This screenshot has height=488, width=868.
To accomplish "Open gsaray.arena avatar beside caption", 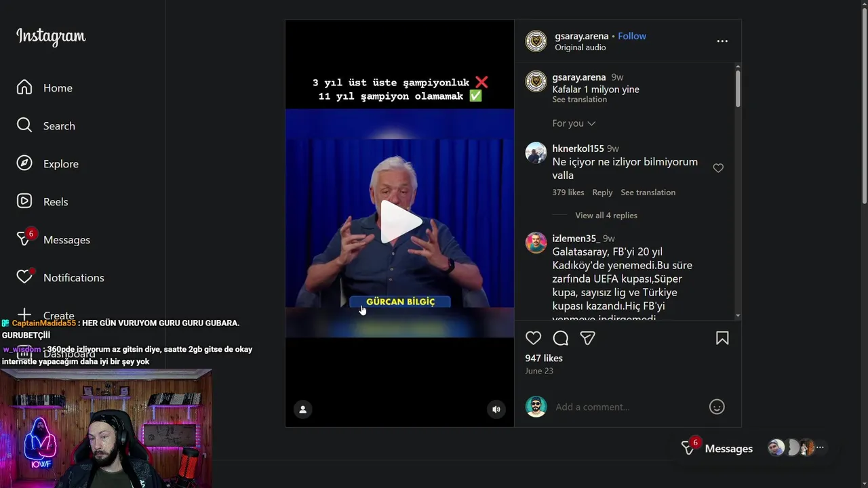I will click(536, 82).
